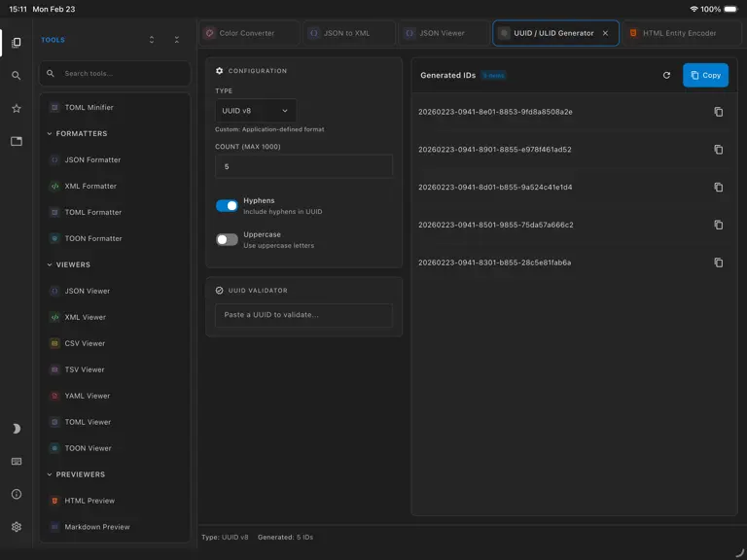
Task: Click the TOOLS panel heading
Action: tap(53, 40)
